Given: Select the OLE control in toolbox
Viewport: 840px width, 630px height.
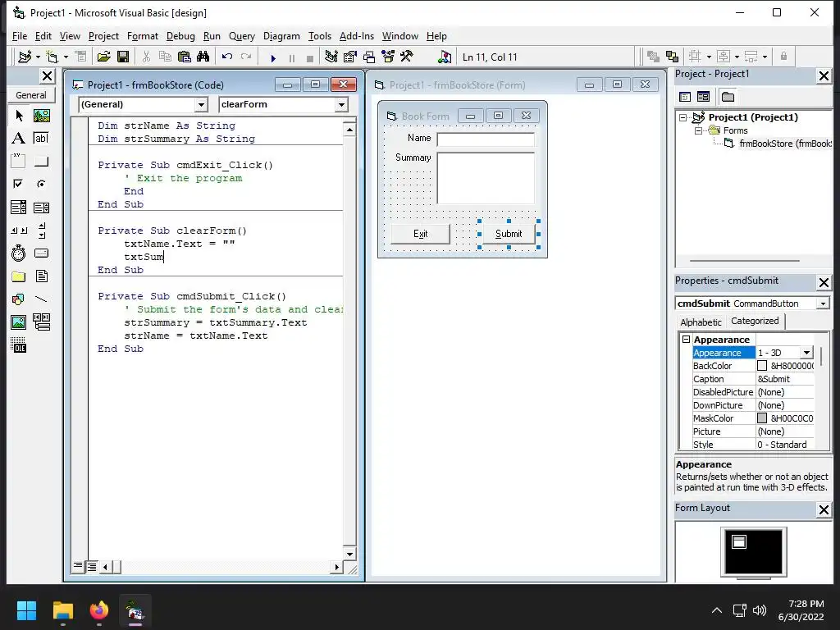Looking at the screenshot, I should click(19, 345).
